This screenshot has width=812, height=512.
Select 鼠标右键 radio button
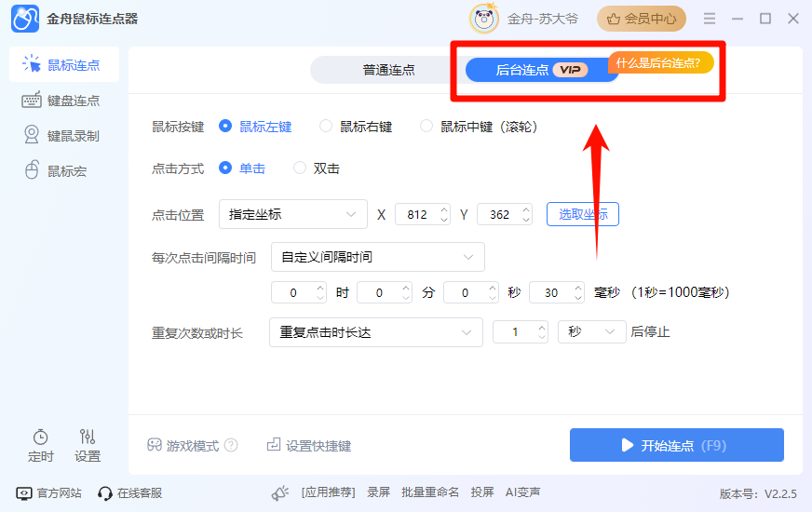(326, 126)
